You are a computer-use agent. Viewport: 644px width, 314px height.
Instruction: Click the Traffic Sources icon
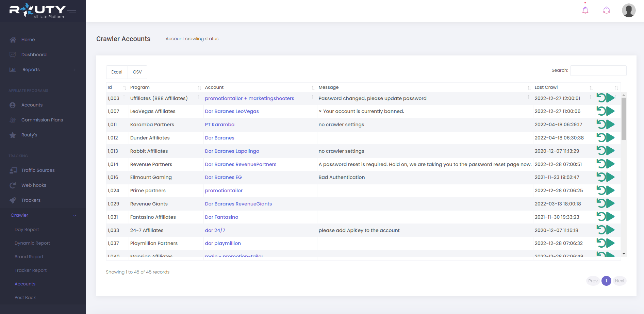pos(13,170)
